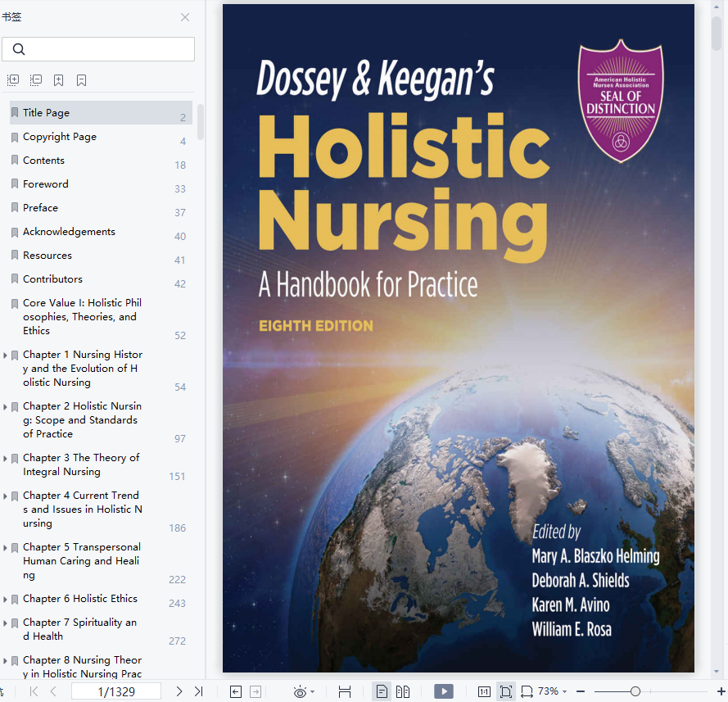Click bookmark icon beside Preface
Image resolution: width=728 pixels, height=702 pixels.
pyautogui.click(x=15, y=208)
